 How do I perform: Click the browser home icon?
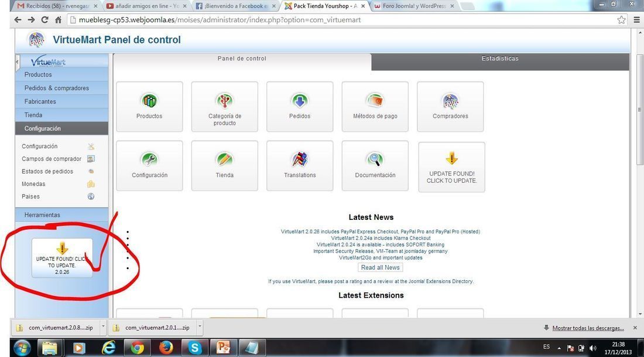pos(59,20)
